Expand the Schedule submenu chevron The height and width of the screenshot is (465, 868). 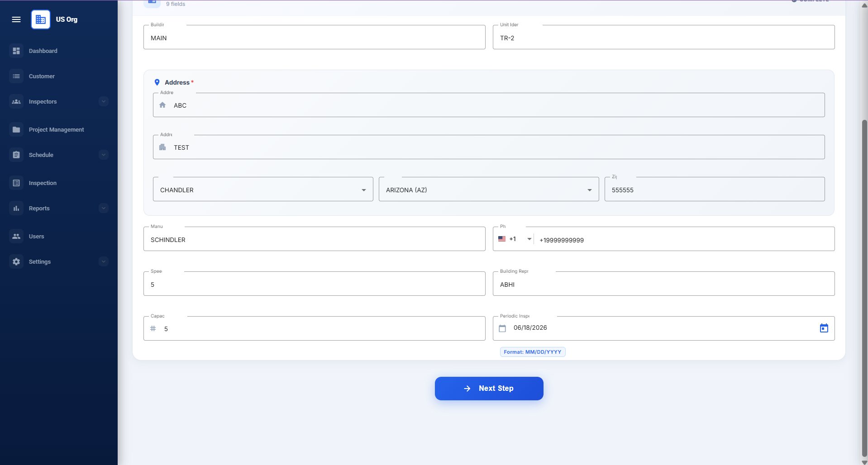click(104, 155)
